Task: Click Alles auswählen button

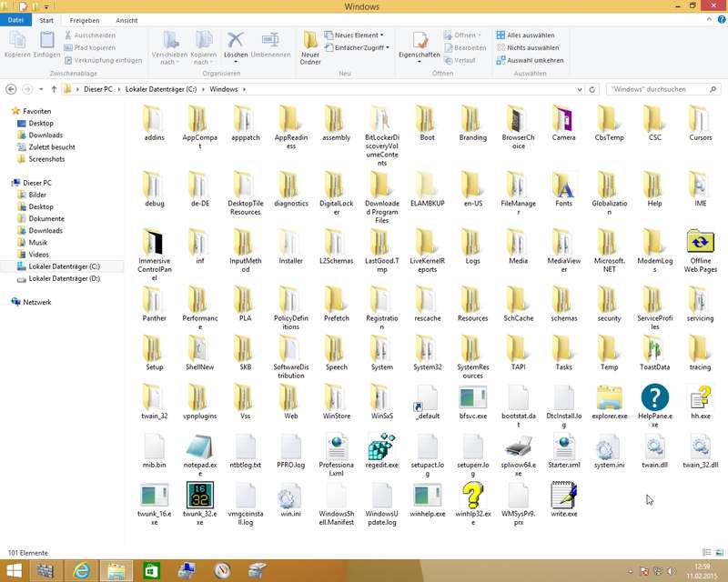Action: (x=525, y=35)
